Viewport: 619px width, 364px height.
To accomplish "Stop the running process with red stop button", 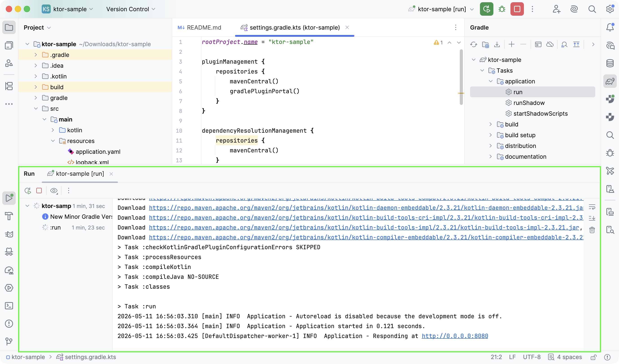I will click(x=517, y=9).
